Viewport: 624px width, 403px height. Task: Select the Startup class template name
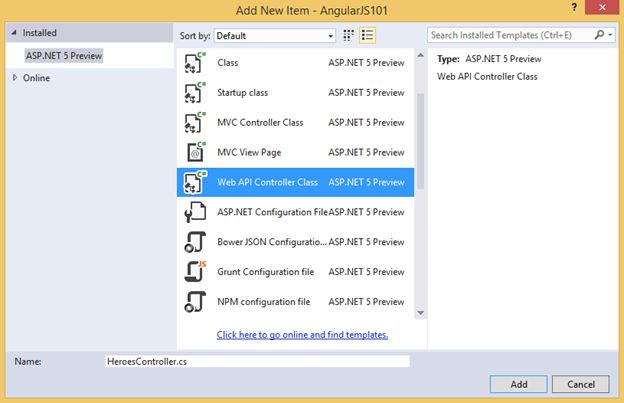tap(242, 93)
